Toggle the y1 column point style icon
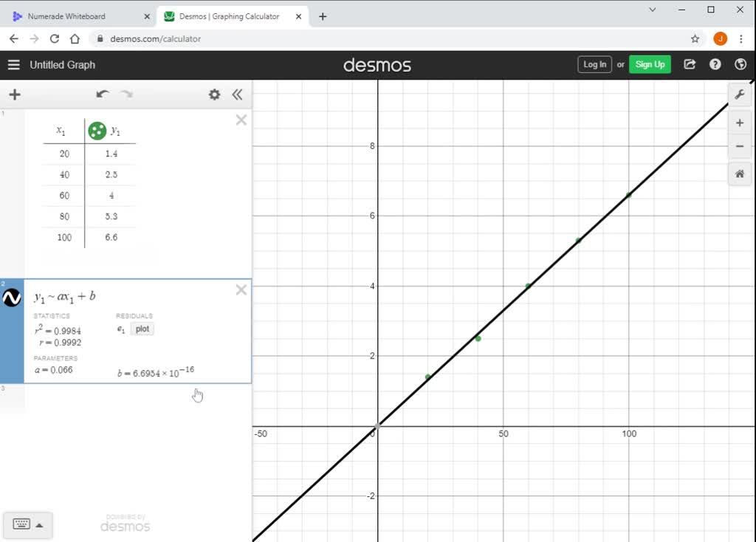The width and height of the screenshot is (756, 542). [97, 131]
